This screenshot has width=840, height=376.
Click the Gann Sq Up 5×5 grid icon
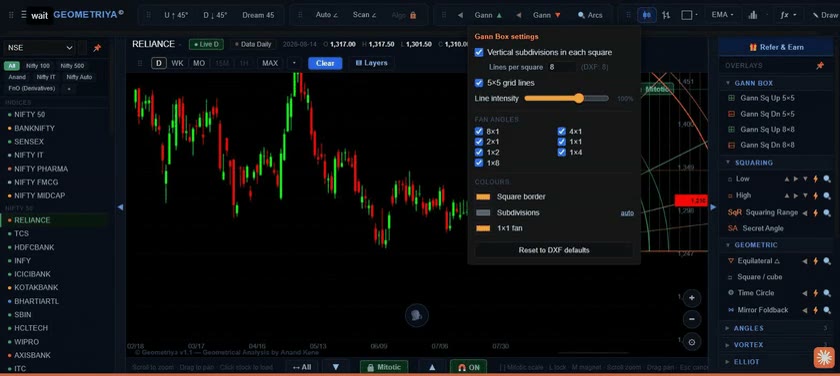click(731, 99)
